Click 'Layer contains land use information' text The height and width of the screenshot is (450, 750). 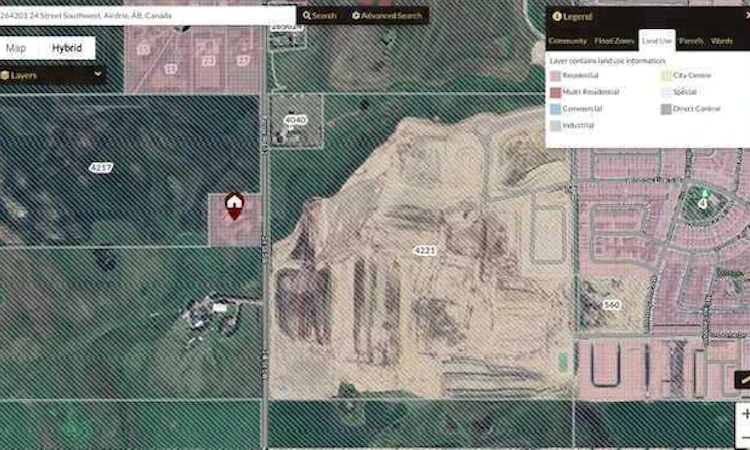(607, 61)
